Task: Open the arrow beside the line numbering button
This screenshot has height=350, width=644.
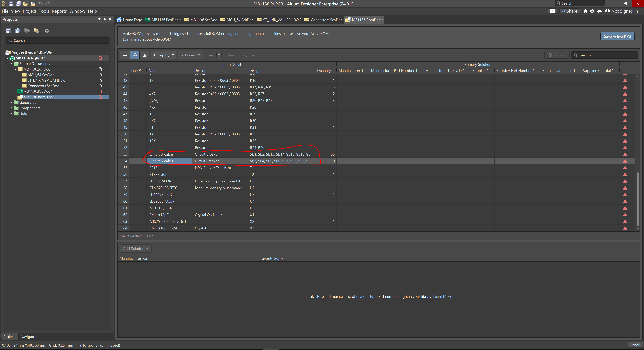Action: (x=219, y=55)
